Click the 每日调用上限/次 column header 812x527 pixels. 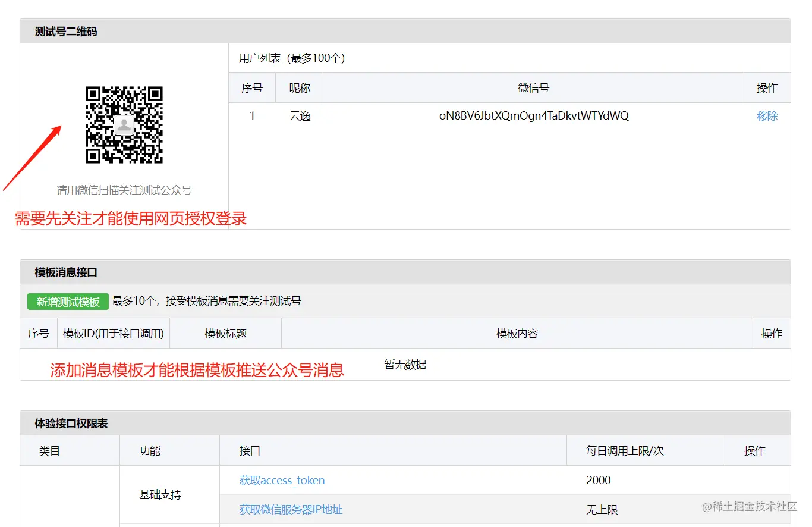(625, 451)
